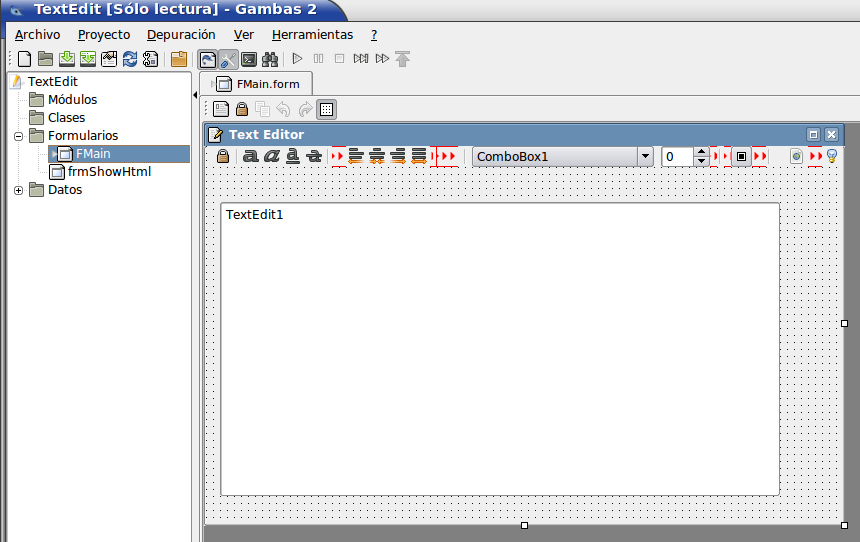The image size is (860, 542).
Task: Click the step-over skip icon
Action: pyautogui.click(x=360, y=58)
